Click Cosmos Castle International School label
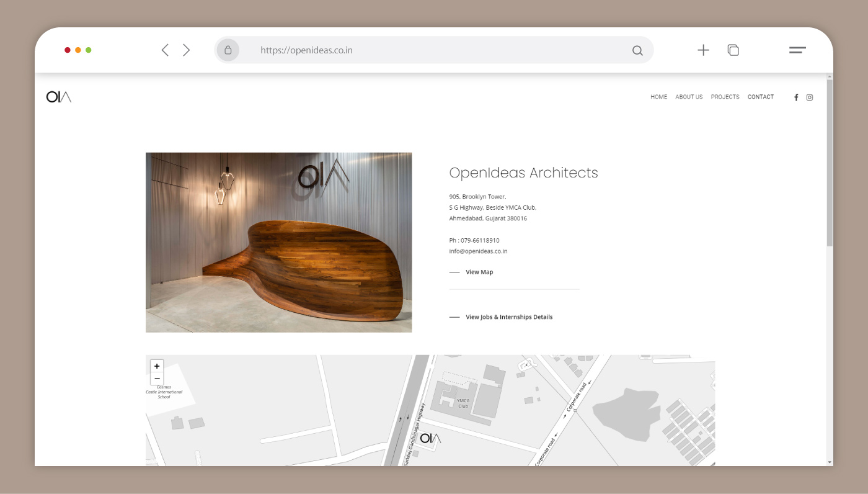Screen dimensions: 868x494 coord(164,392)
